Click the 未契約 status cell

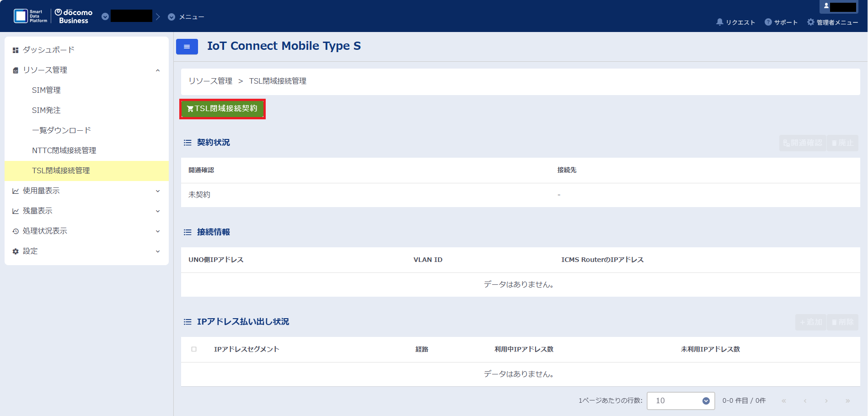[x=199, y=195]
